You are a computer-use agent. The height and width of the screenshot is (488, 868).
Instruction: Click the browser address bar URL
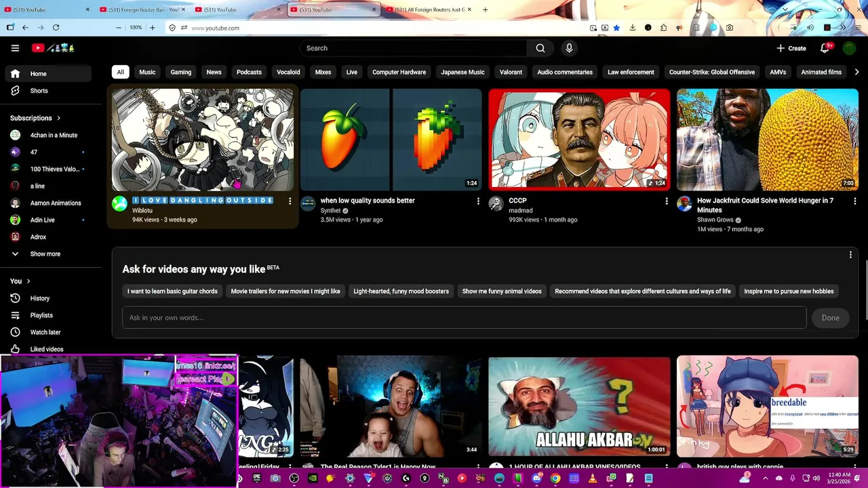(215, 28)
